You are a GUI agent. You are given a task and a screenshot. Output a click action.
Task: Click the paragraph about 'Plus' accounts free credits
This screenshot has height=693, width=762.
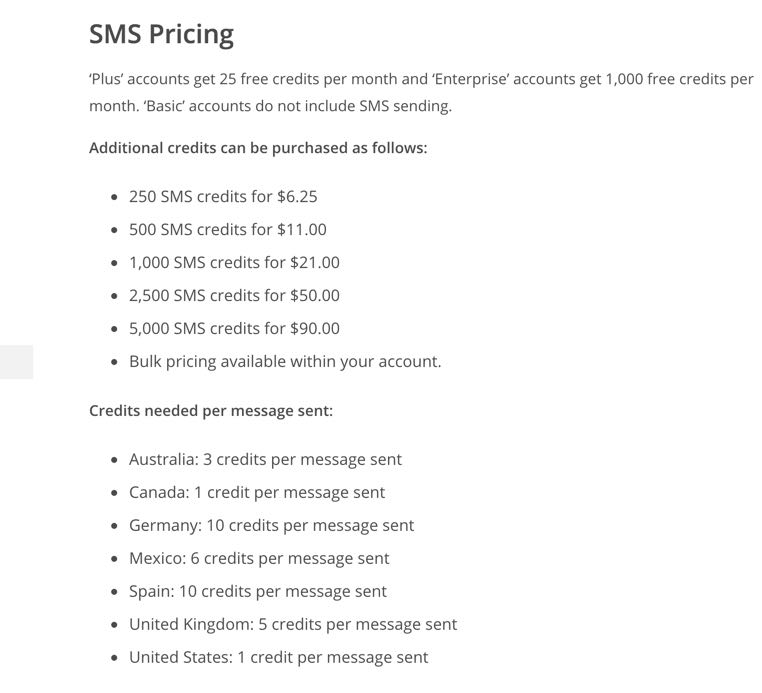(x=421, y=92)
